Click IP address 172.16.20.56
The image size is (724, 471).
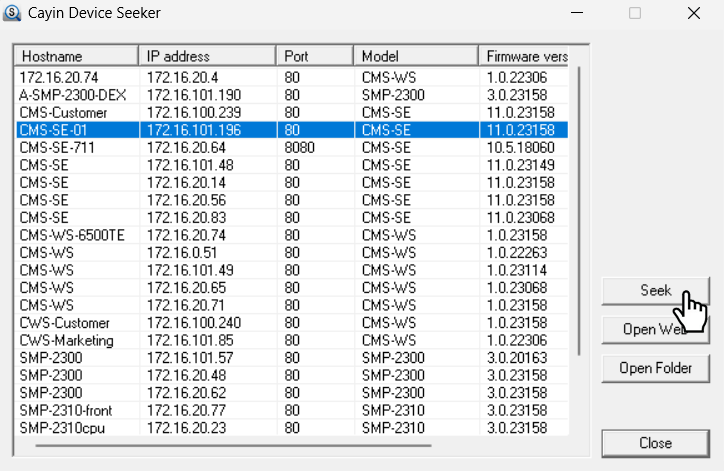(x=186, y=200)
